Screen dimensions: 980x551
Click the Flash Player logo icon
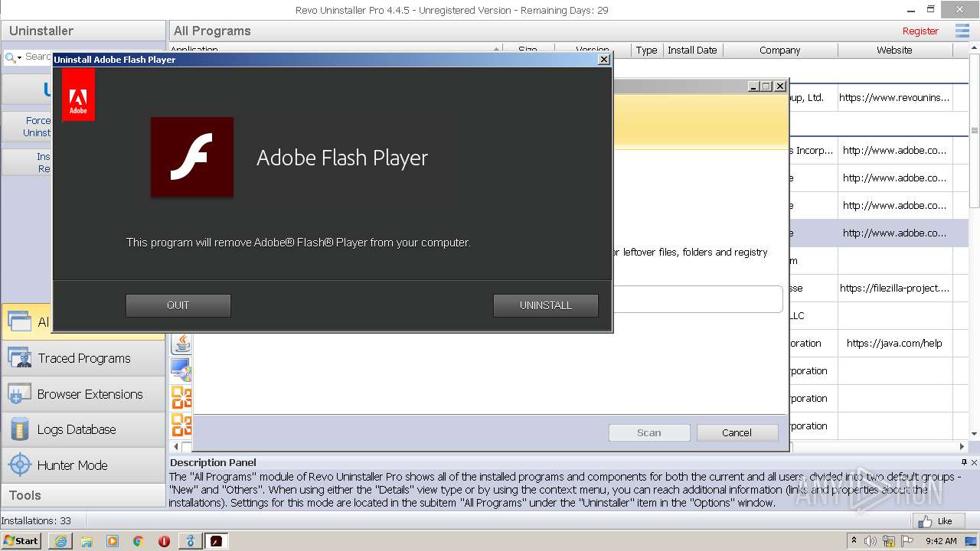192,157
